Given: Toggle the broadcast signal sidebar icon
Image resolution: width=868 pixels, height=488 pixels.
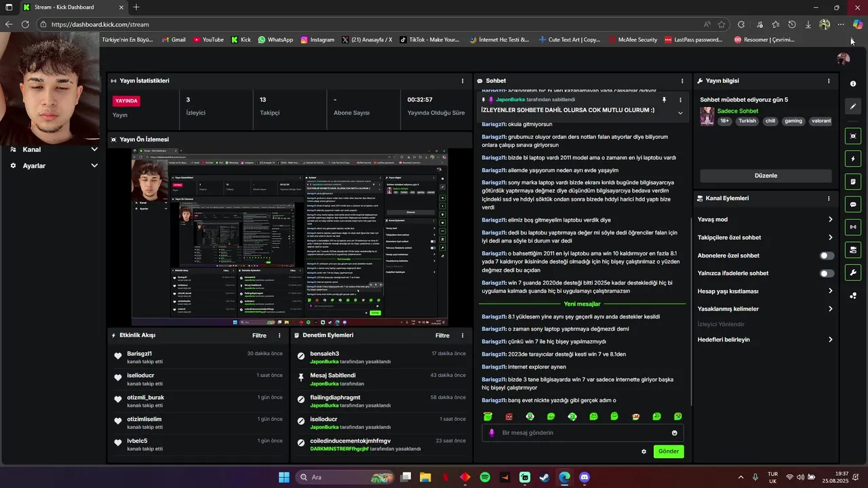Looking at the screenshot, I should [x=853, y=227].
